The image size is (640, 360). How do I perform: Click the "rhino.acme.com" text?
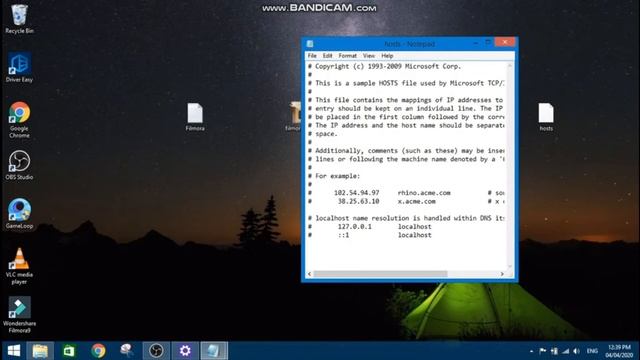point(424,193)
